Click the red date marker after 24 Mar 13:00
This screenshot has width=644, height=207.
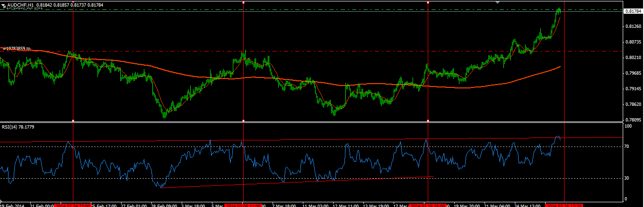(565, 205)
